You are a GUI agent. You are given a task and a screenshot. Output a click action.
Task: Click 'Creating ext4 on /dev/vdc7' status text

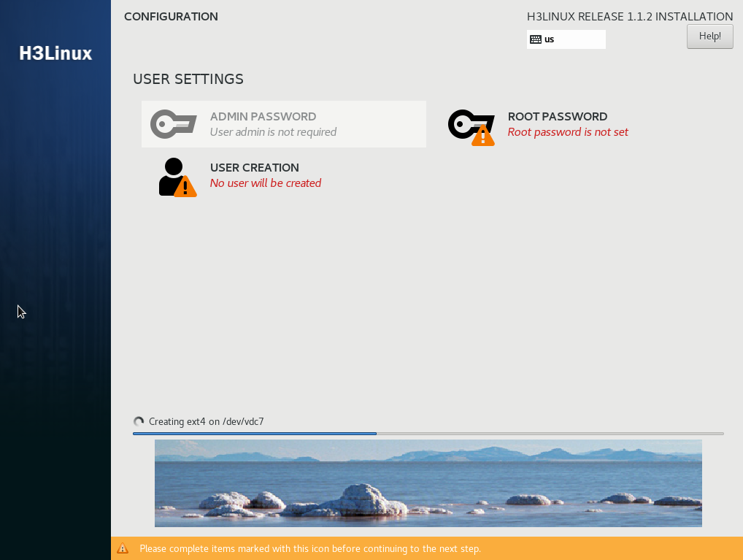coord(206,421)
